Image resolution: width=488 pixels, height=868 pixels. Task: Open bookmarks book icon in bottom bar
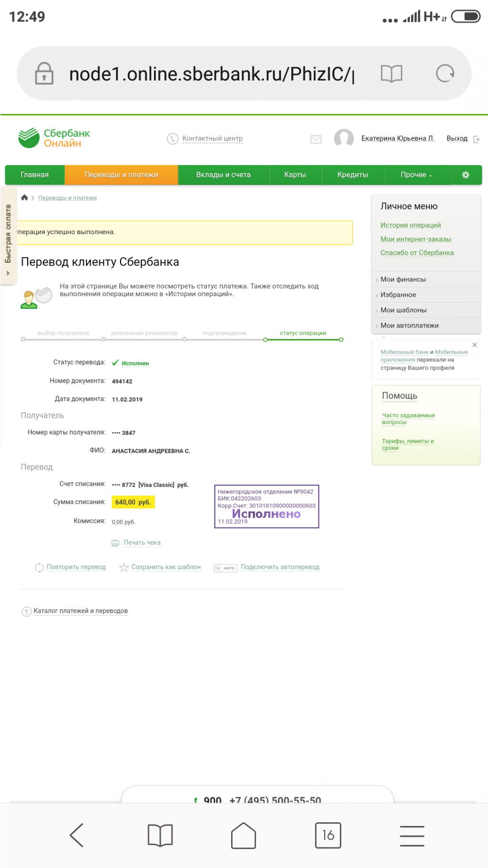160,835
